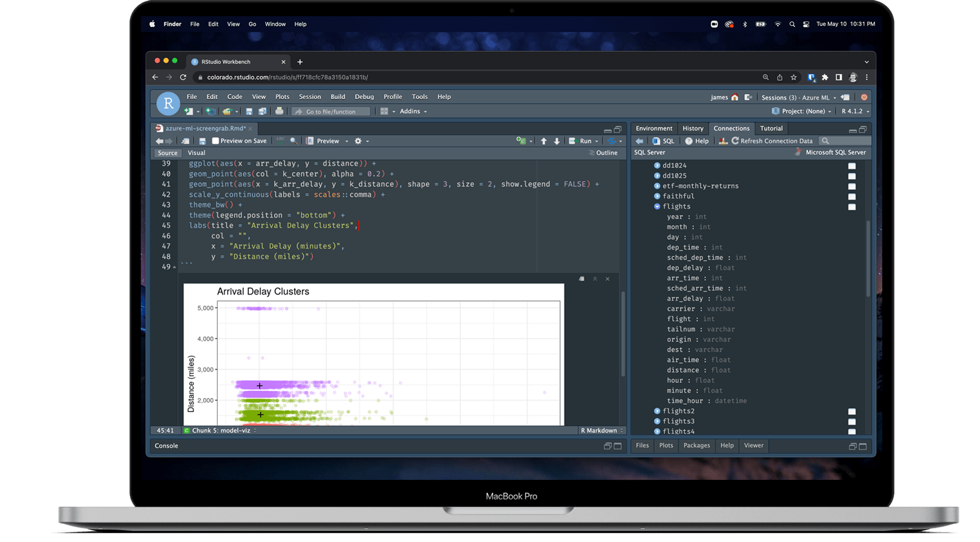
Task: Click the quit session power icon
Action: [x=864, y=98]
